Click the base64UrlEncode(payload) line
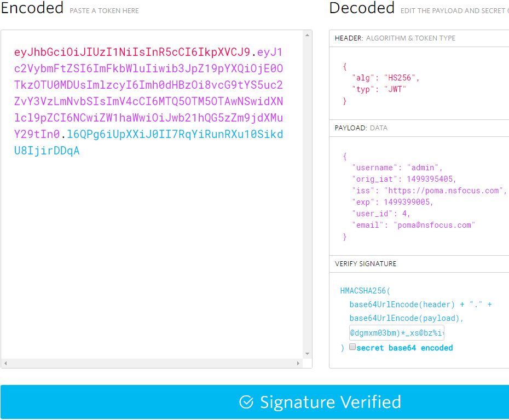509x420 pixels. 407,318
